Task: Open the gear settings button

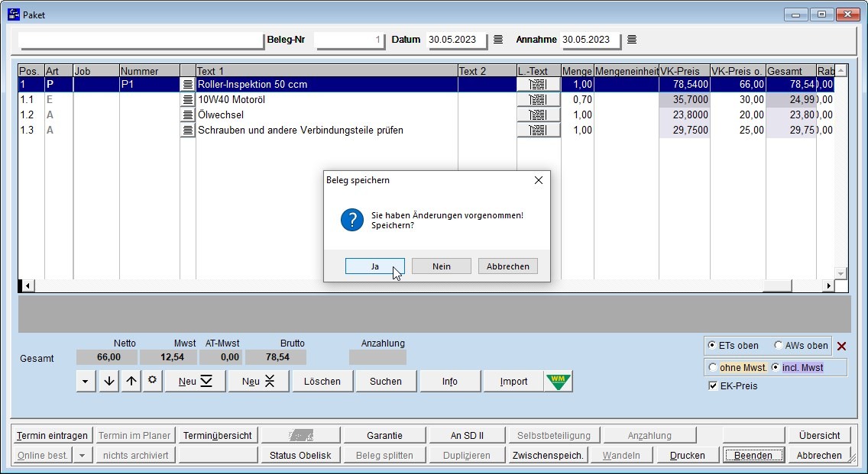Action: pos(152,381)
